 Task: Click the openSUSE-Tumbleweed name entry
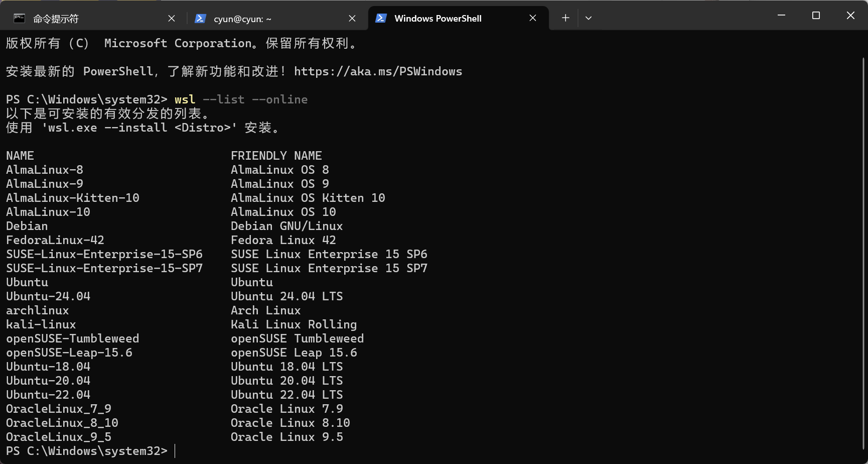[73, 338]
